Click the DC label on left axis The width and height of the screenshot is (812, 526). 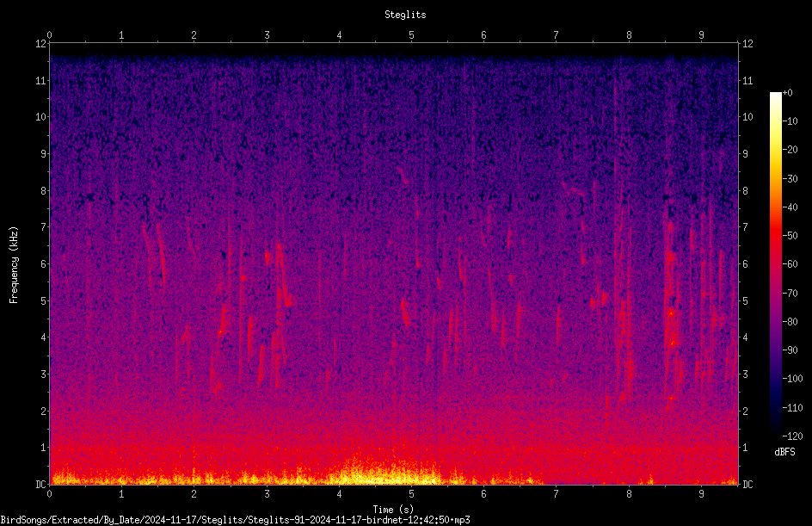point(41,484)
